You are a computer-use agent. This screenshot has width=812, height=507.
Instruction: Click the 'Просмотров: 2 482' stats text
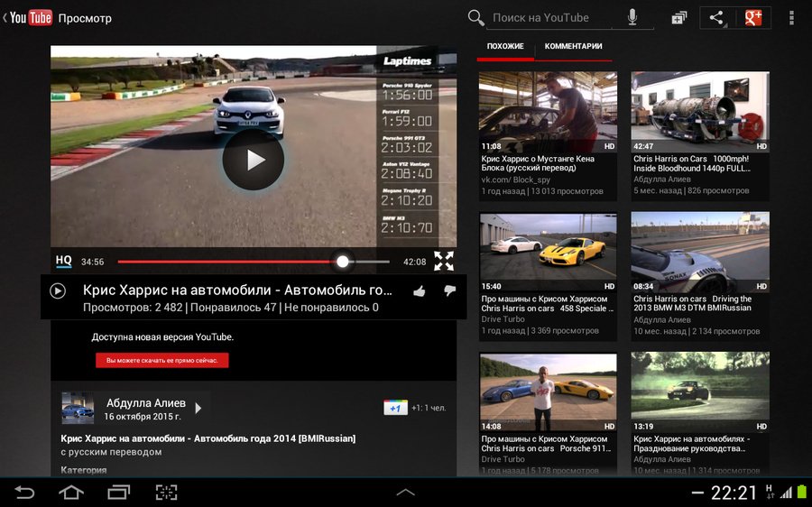click(x=133, y=308)
